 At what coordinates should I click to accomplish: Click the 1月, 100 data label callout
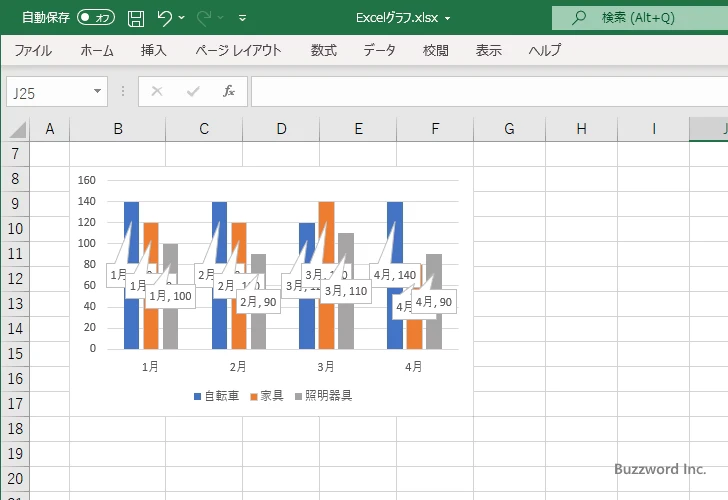(x=170, y=296)
